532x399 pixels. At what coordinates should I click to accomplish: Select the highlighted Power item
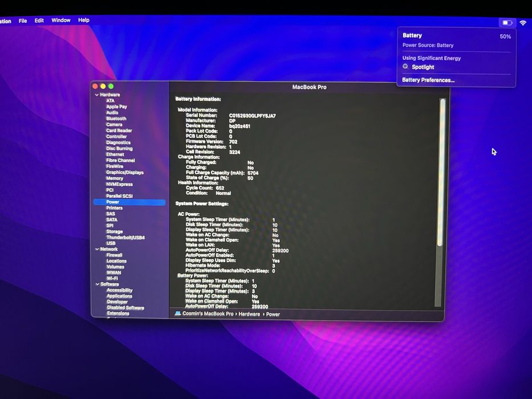(129, 202)
